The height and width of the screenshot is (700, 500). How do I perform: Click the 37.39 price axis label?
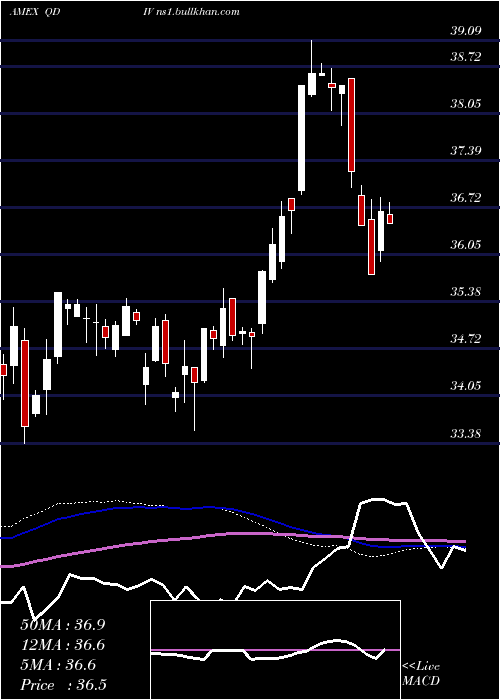pos(465,150)
